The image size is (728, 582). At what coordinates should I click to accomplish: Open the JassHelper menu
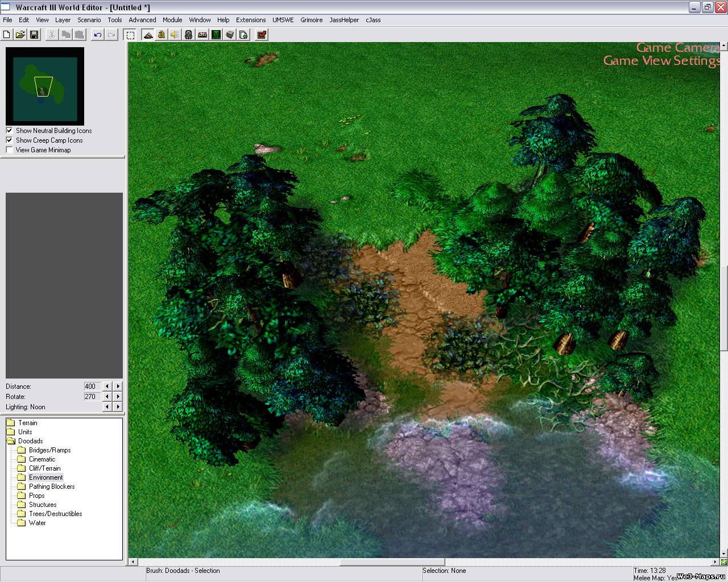coord(344,20)
